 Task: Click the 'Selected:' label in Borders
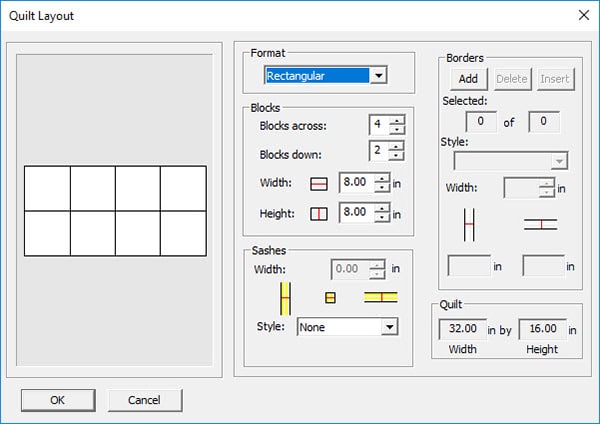[x=465, y=101]
